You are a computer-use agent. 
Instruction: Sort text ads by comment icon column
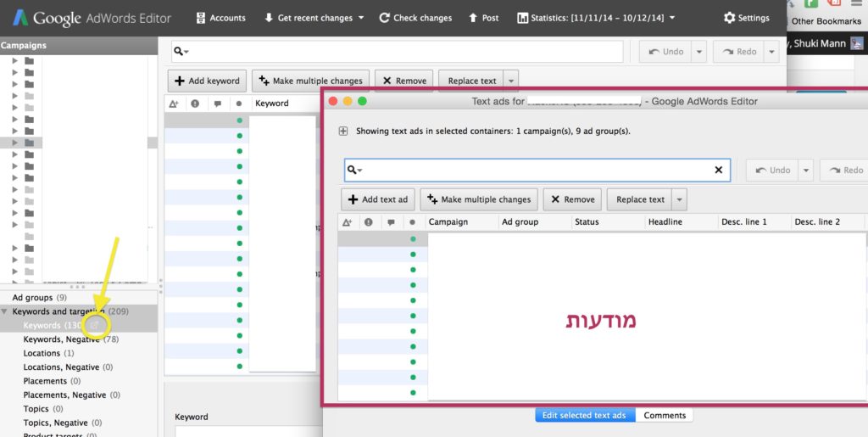pyautogui.click(x=391, y=222)
